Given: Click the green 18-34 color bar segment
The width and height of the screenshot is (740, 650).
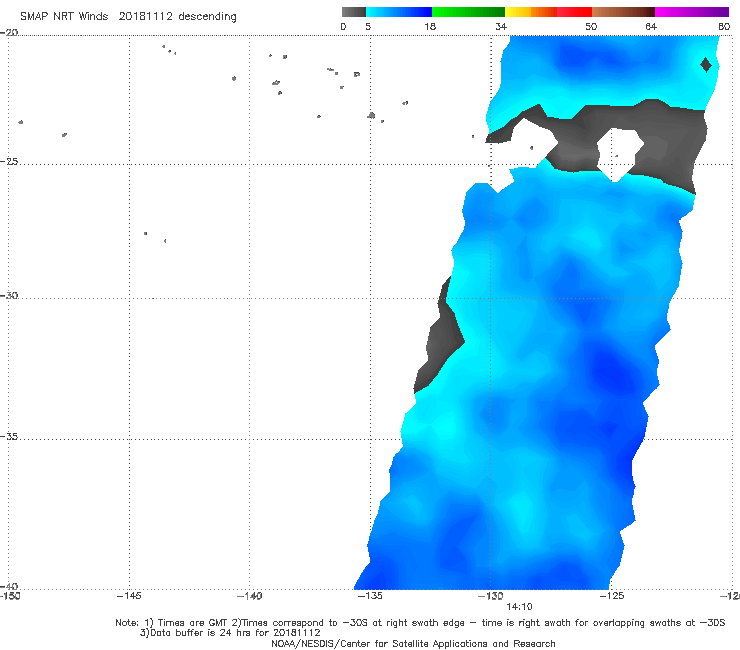Looking at the screenshot, I should pyautogui.click(x=468, y=12).
